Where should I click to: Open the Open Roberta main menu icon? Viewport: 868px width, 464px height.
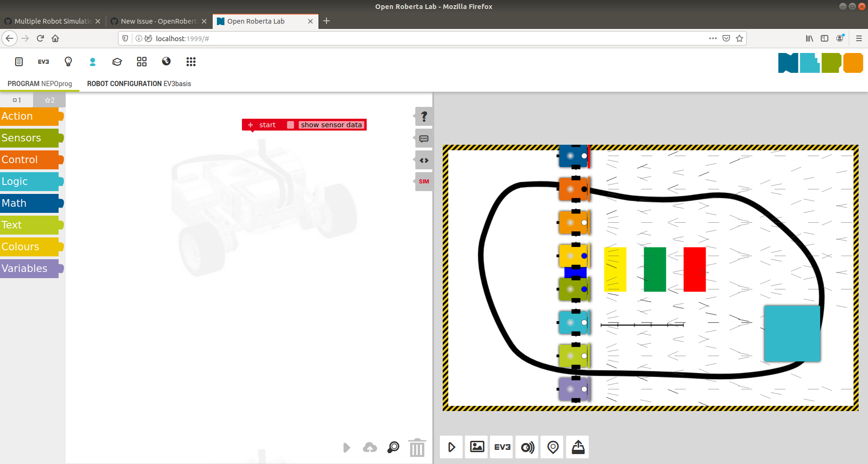coord(18,61)
